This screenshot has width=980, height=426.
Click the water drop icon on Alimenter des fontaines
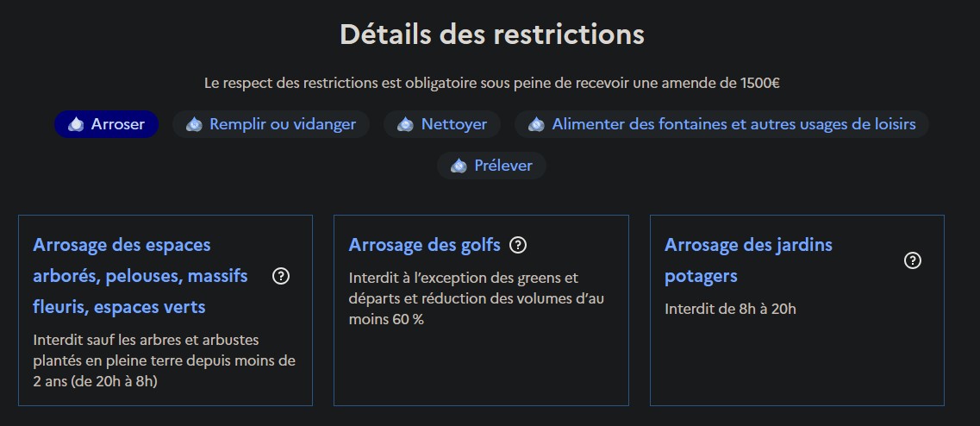coord(537,124)
